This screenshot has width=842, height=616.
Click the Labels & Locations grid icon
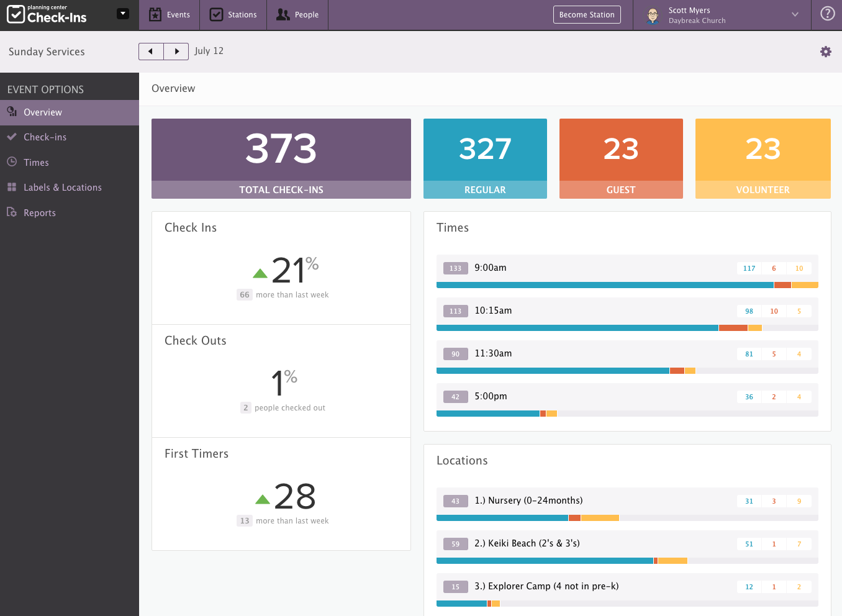coord(12,187)
